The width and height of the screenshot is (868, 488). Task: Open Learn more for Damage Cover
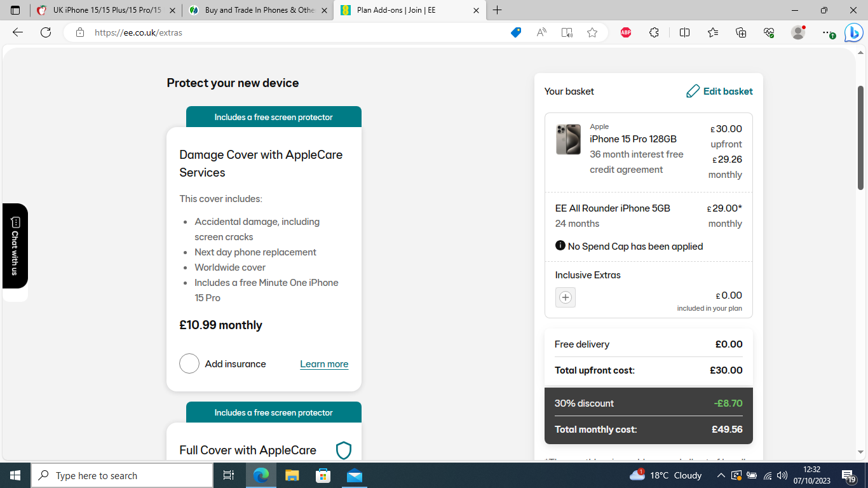pyautogui.click(x=324, y=364)
